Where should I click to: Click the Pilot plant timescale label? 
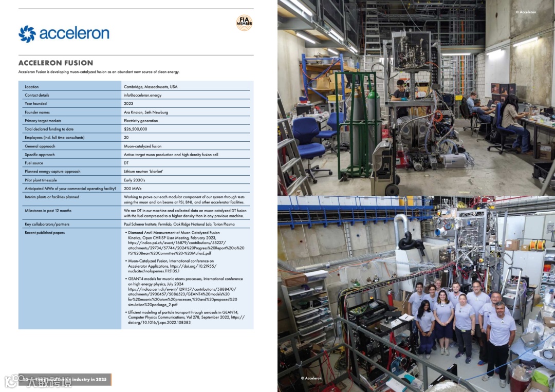41,180
